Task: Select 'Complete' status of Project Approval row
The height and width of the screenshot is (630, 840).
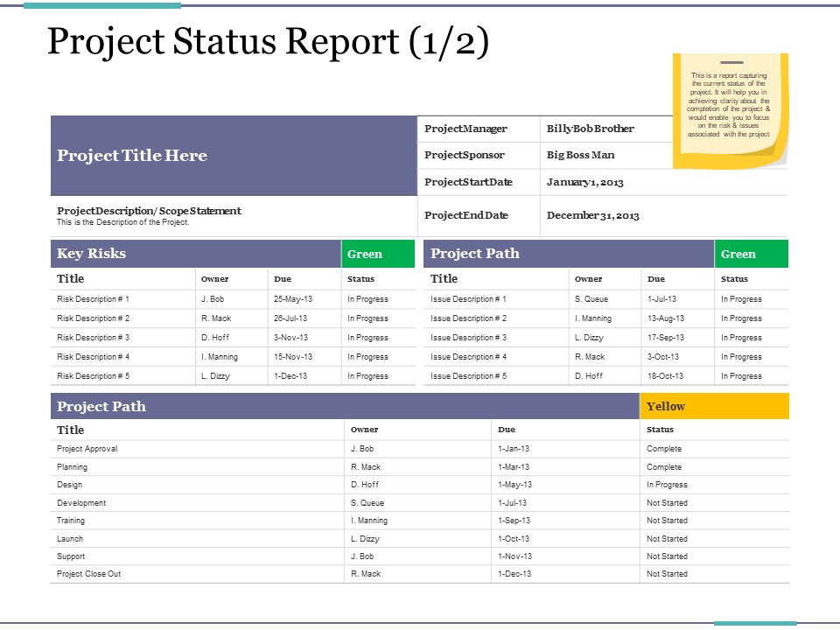Action: click(x=664, y=449)
